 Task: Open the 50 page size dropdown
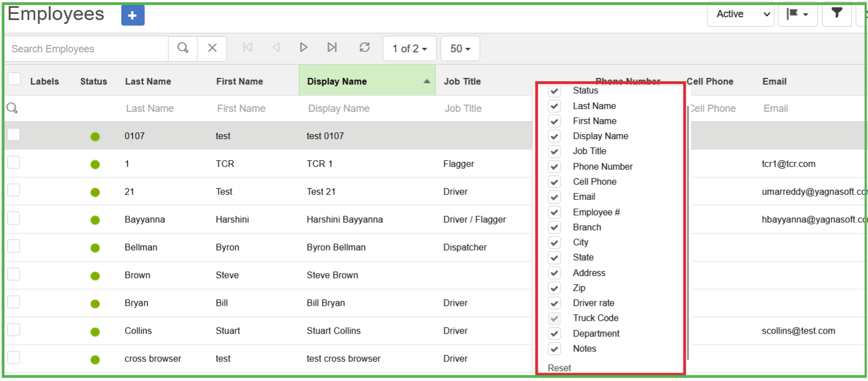[460, 49]
